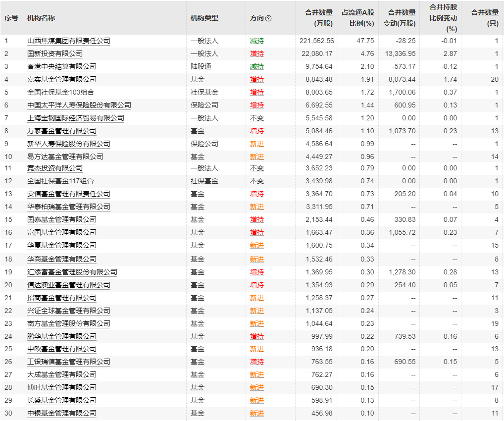This screenshot has height=421, width=504.
Task: Open 国新投资有限公司 institution link
Action: point(55,53)
